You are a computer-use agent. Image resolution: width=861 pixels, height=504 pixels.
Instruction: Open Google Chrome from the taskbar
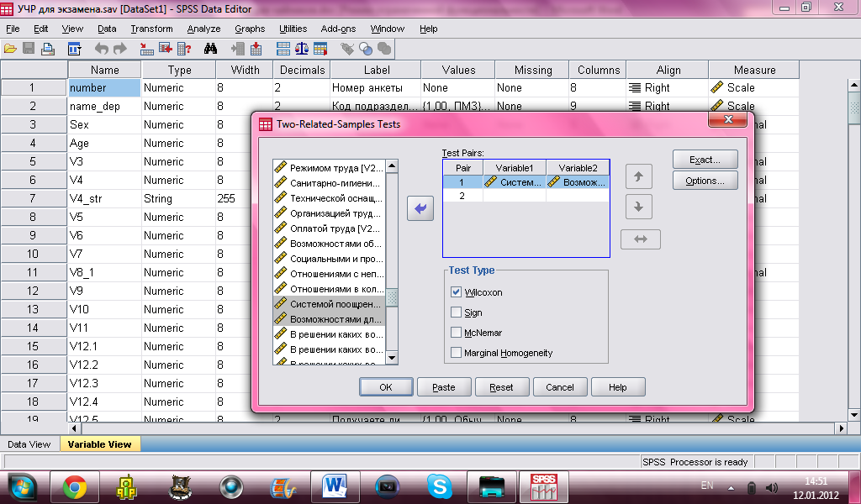click(75, 486)
